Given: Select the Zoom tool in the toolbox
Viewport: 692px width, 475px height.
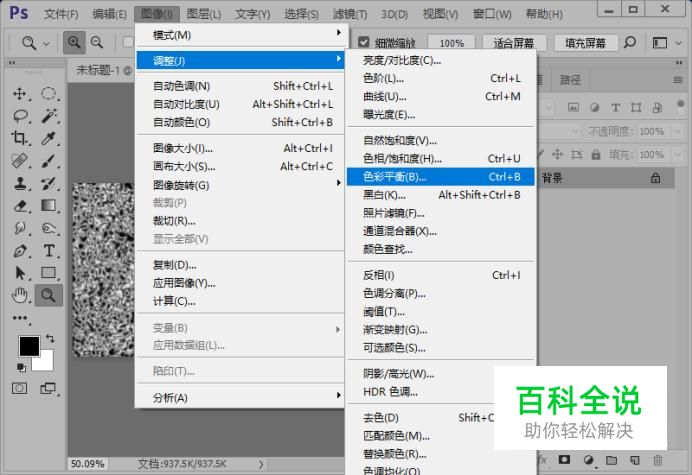Looking at the screenshot, I should pos(49,295).
